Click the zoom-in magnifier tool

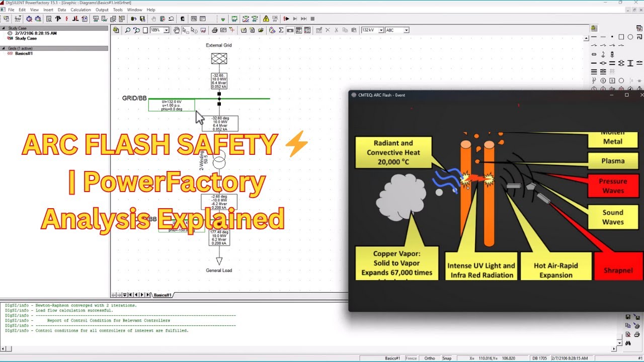coord(128,30)
